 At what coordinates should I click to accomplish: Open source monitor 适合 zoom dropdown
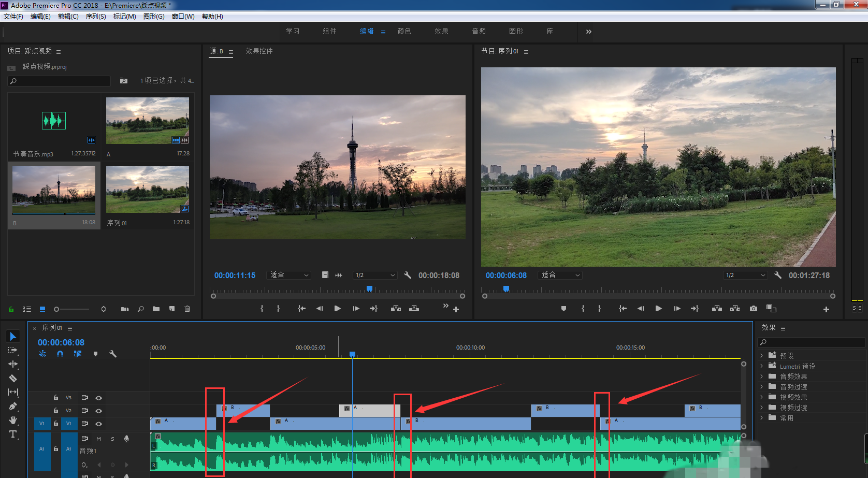point(289,276)
